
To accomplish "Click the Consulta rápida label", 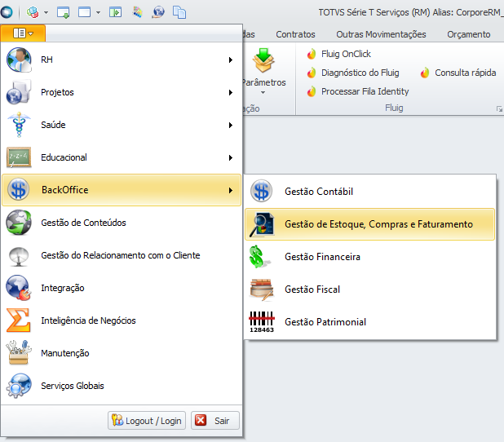I will [465, 73].
